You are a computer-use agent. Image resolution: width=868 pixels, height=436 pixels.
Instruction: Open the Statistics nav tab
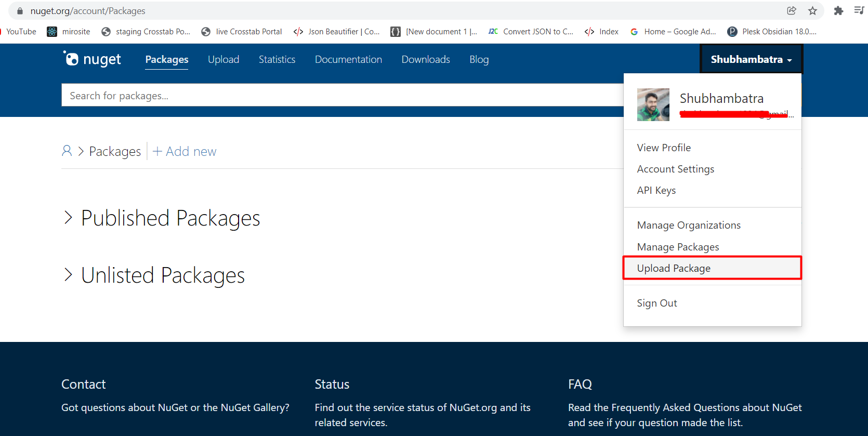coord(277,59)
